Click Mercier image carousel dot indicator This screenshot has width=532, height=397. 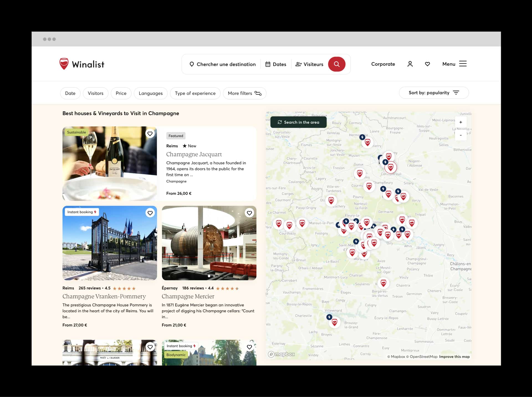[x=209, y=276]
